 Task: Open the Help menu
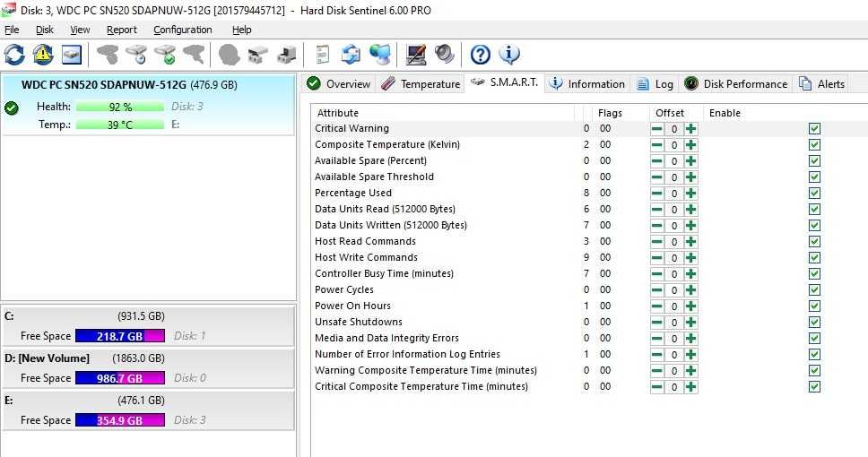[241, 30]
